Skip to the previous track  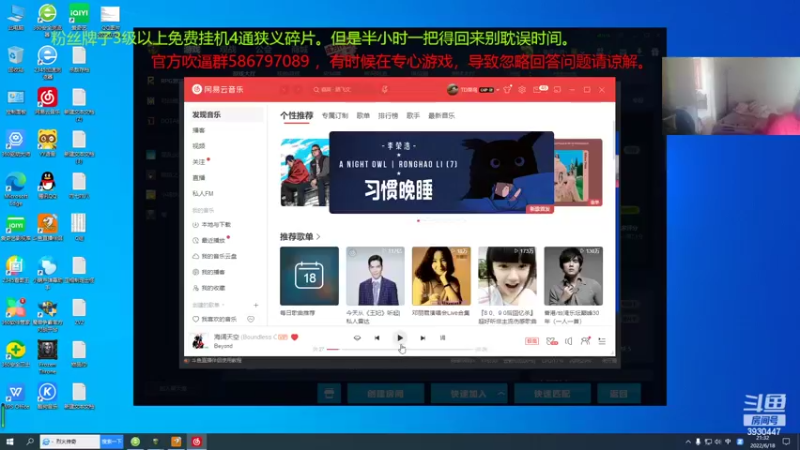click(377, 338)
